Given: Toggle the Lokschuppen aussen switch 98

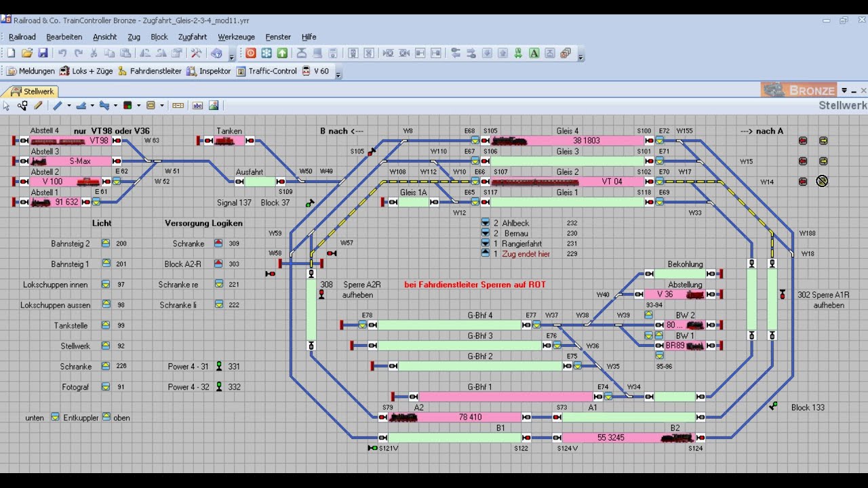Looking at the screenshot, I should (106, 305).
